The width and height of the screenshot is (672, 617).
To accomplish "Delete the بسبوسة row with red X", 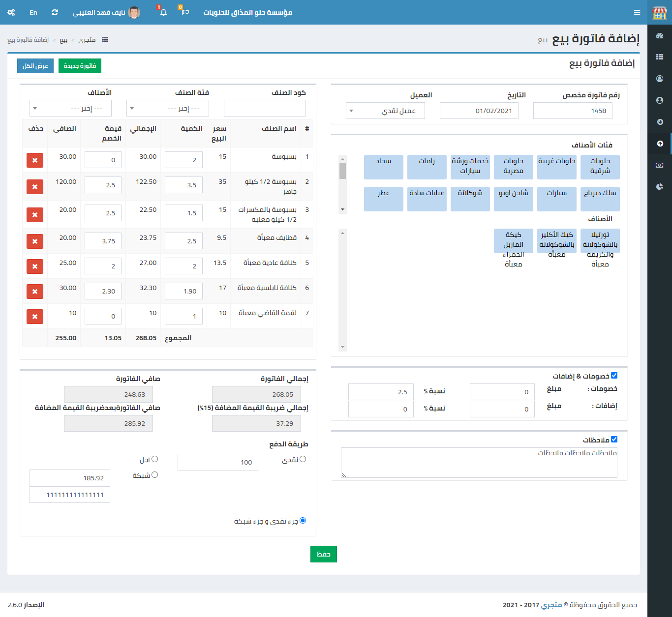I will (x=35, y=160).
